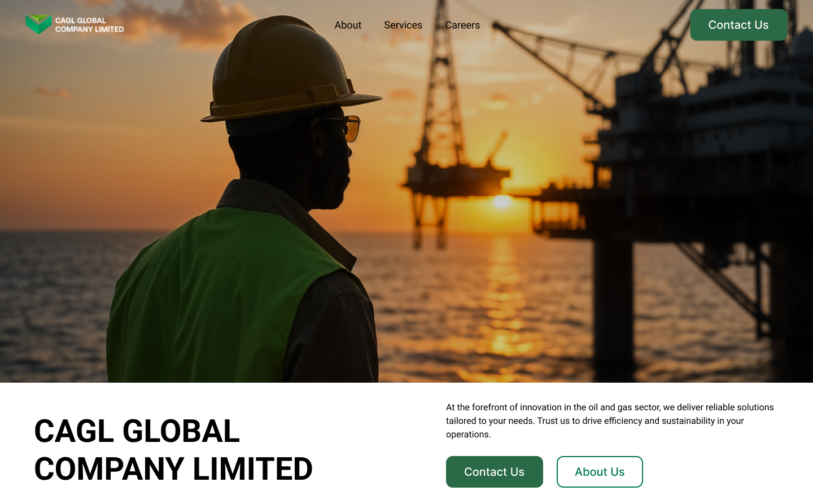Select the large CAGL GLOBAL COMPANY LIMITED heading
Image resolution: width=813 pixels, height=504 pixels.
pos(173,450)
